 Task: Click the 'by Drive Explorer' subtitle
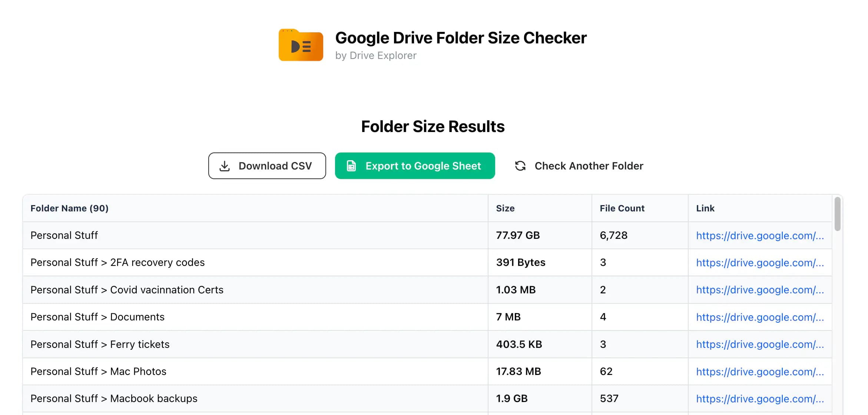pos(376,55)
